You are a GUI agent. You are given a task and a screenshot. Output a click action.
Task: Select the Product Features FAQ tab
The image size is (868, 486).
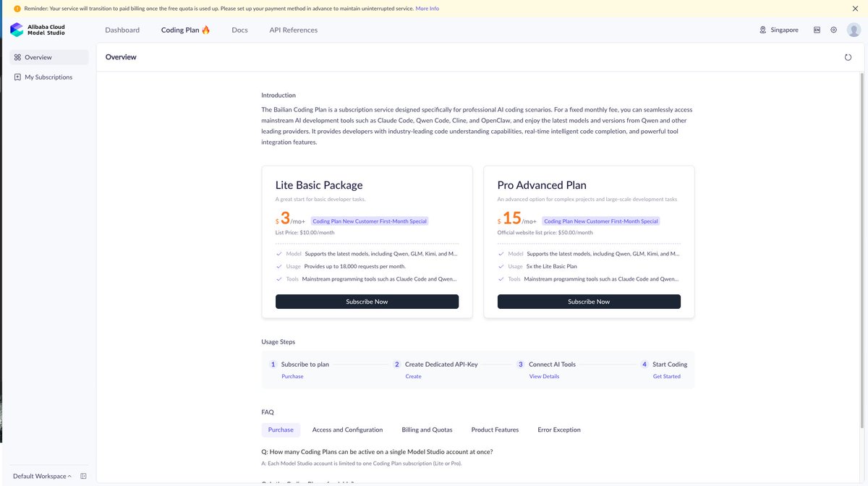(495, 430)
